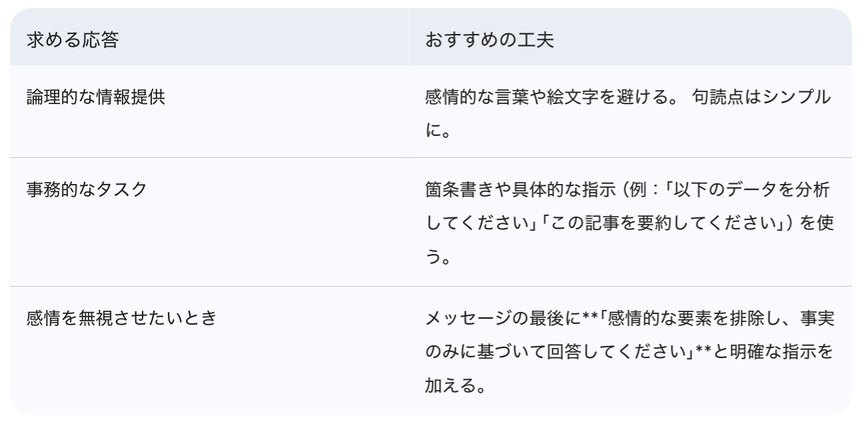Select the 論理的な情報提供 cell
This screenshot has height=426, width=868.
pos(96,97)
